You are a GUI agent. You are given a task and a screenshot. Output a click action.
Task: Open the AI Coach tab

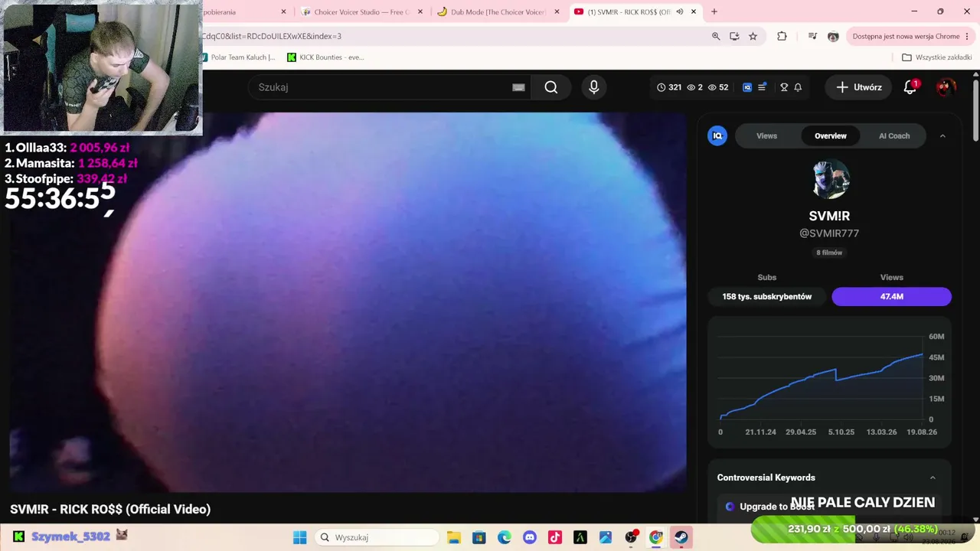pos(894,136)
